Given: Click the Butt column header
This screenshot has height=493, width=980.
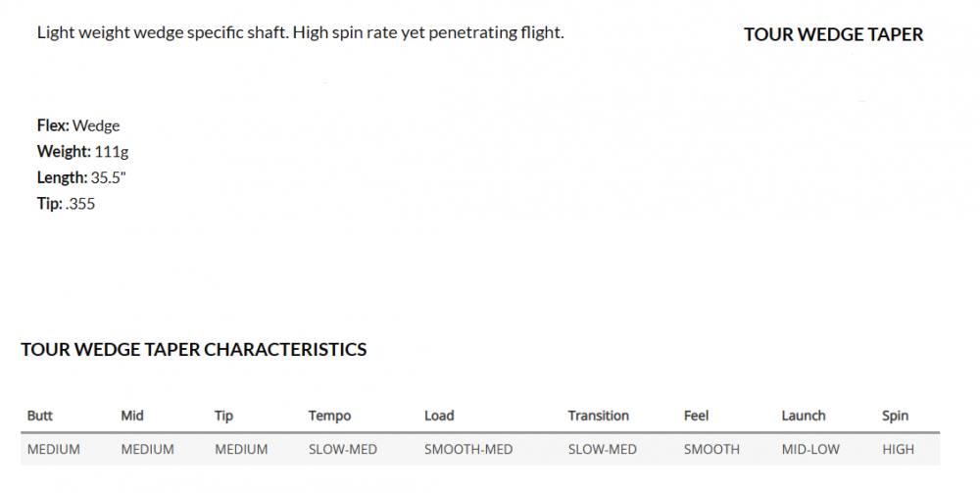Looking at the screenshot, I should 40,416.
